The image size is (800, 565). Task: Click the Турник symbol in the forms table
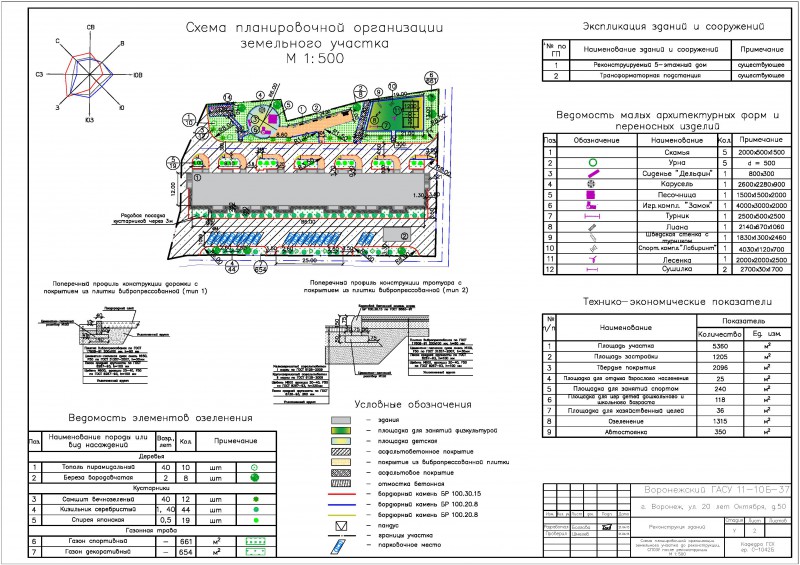(x=592, y=216)
